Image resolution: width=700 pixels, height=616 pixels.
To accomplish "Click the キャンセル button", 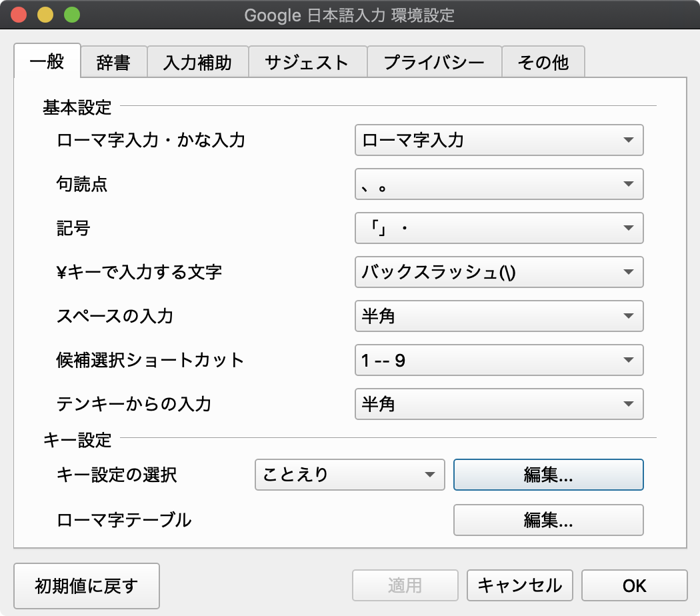I will [519, 585].
